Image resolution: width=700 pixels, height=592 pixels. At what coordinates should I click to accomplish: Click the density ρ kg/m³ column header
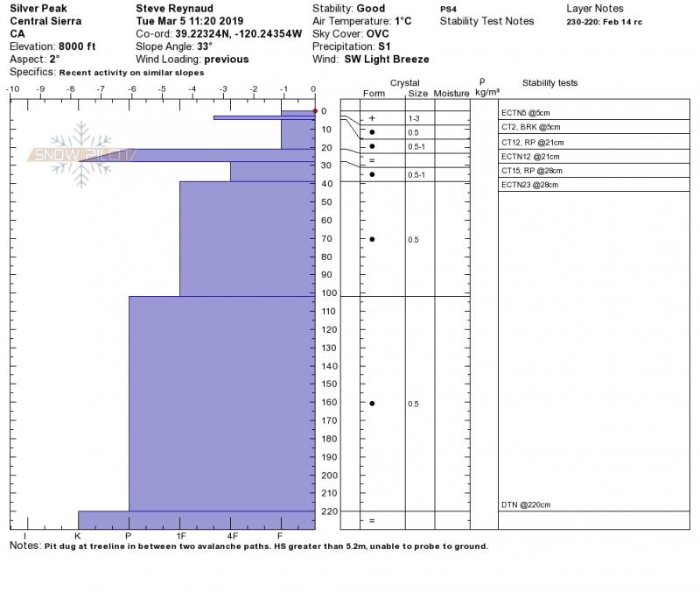[x=487, y=88]
